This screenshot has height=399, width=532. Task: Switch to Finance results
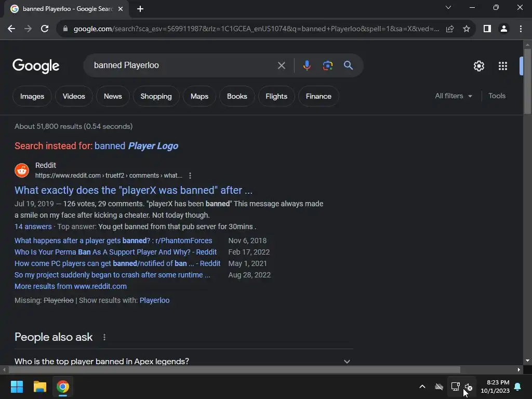[318, 96]
